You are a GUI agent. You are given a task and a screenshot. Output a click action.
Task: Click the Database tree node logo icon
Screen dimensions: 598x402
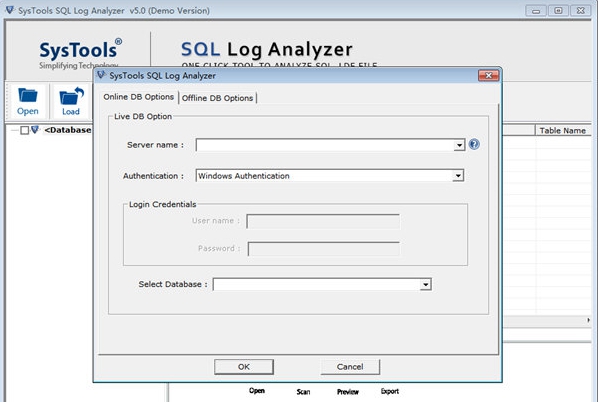(35, 130)
